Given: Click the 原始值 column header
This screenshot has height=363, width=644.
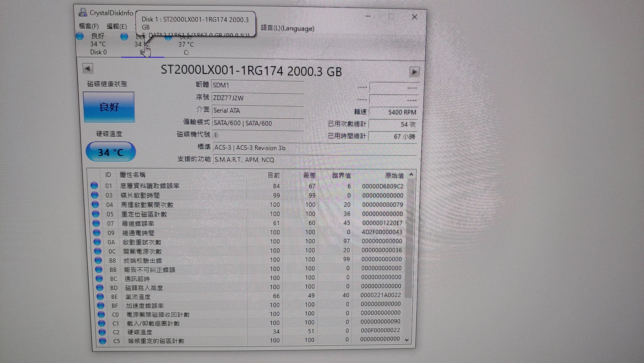Looking at the screenshot, I should 395,175.
